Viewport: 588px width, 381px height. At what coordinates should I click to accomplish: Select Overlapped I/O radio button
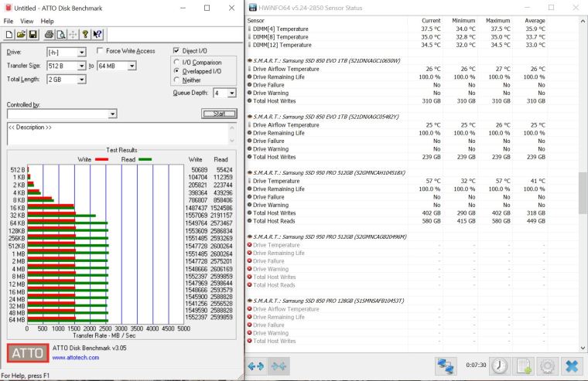(176, 71)
